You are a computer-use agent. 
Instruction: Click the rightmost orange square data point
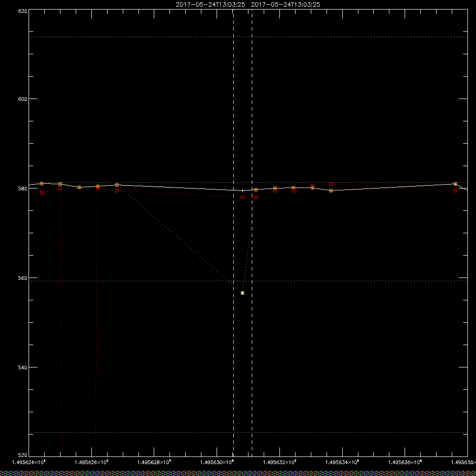pyautogui.click(x=456, y=184)
